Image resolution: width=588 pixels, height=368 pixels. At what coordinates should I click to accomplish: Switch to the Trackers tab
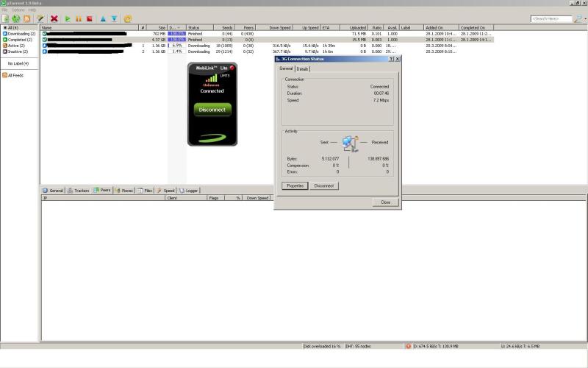[x=78, y=190]
